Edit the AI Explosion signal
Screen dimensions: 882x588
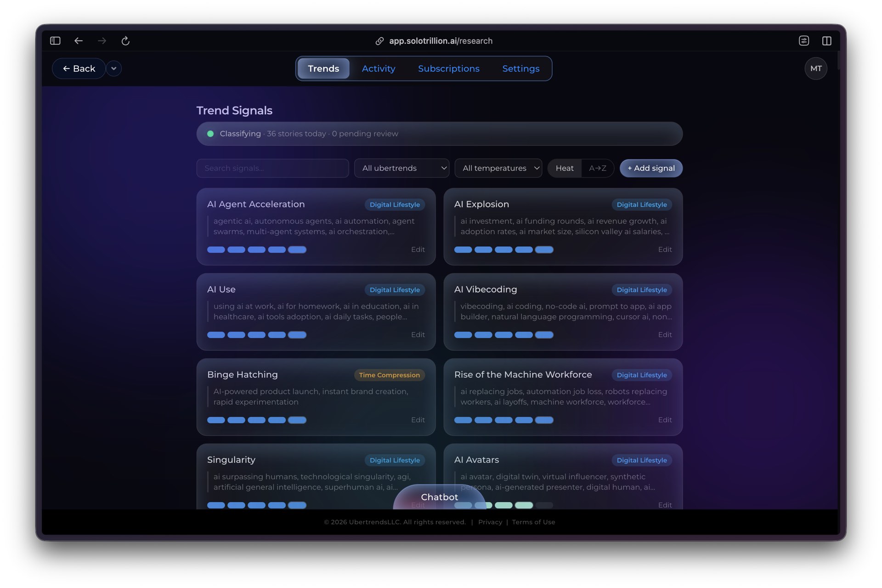coord(665,249)
